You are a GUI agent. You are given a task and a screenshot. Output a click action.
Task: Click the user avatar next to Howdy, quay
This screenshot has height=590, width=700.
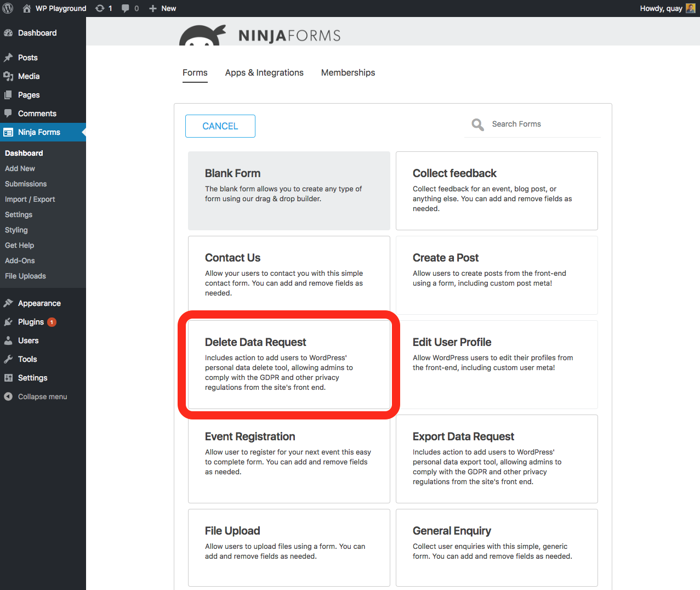[691, 8]
